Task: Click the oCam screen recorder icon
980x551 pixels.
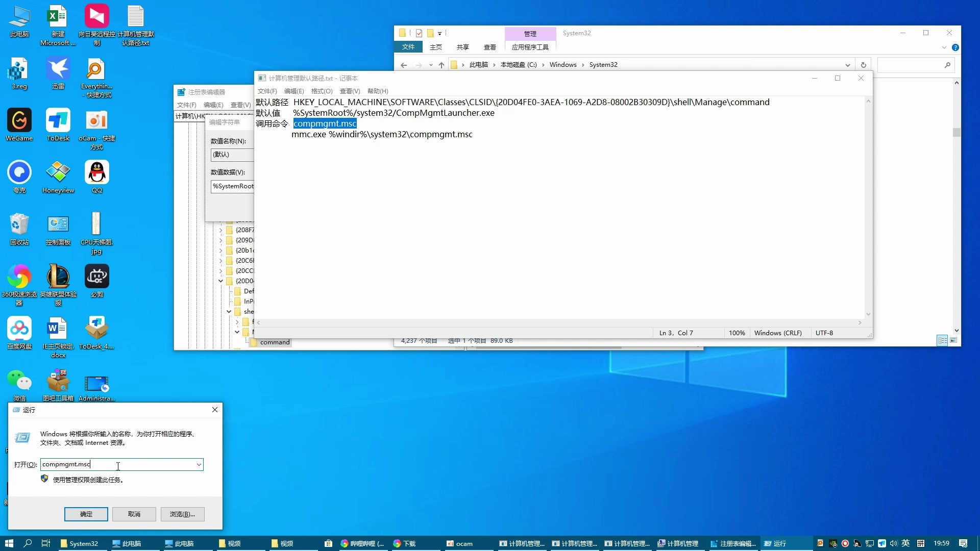Action: point(95,121)
